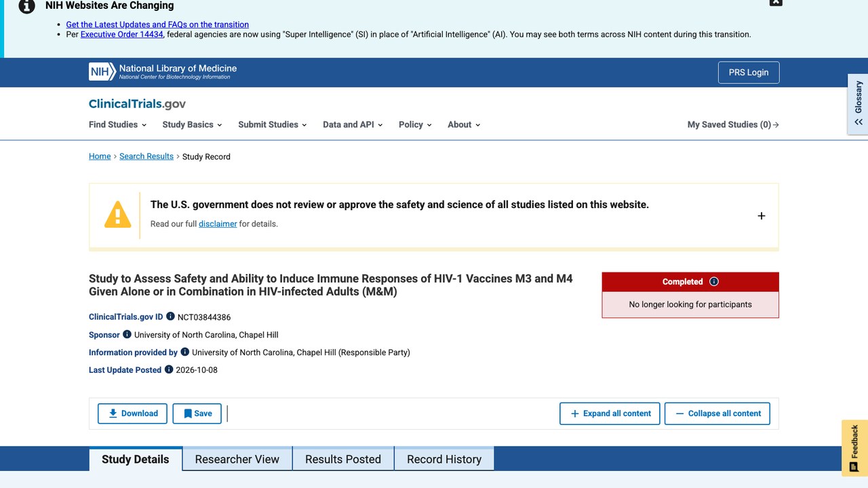
Task: Click info icon beside Information provided by
Action: tap(184, 352)
